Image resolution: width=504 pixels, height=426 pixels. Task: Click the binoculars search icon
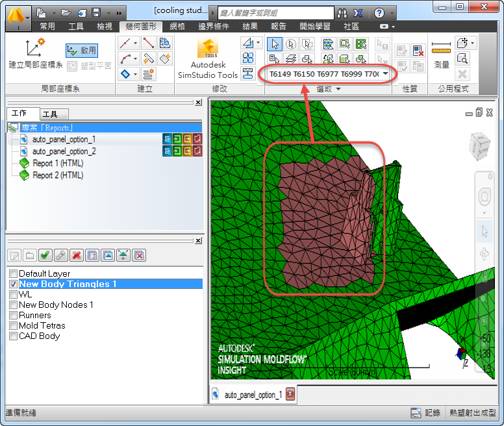pyautogui.click(x=342, y=13)
